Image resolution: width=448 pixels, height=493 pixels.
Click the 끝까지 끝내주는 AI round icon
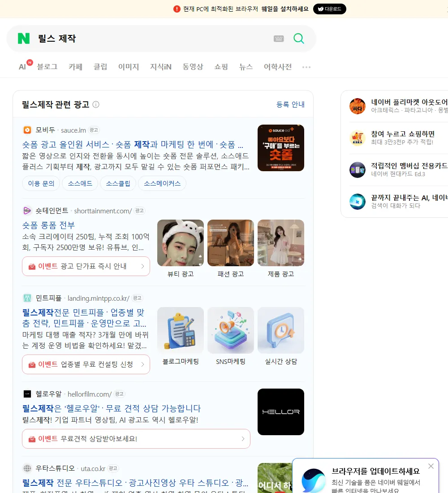[x=358, y=202]
